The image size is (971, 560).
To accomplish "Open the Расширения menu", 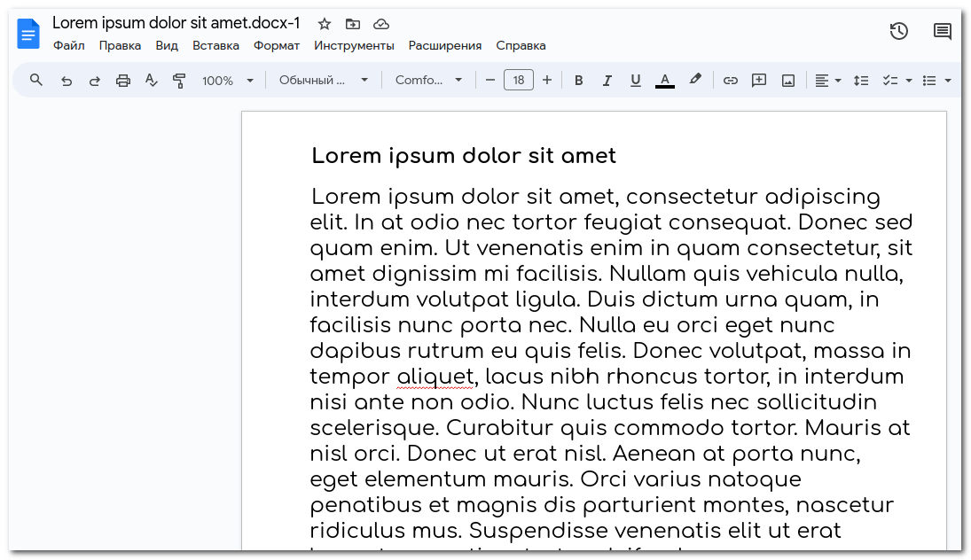I will [444, 46].
